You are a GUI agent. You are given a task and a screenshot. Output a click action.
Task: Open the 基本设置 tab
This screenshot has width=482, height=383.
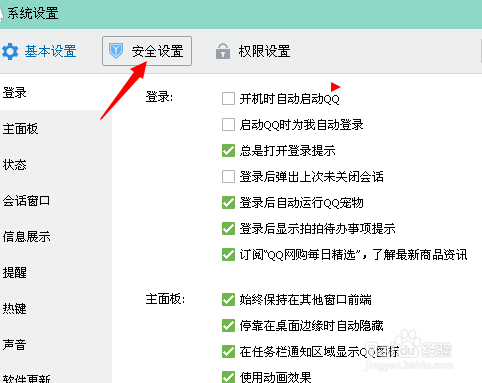pos(39,51)
